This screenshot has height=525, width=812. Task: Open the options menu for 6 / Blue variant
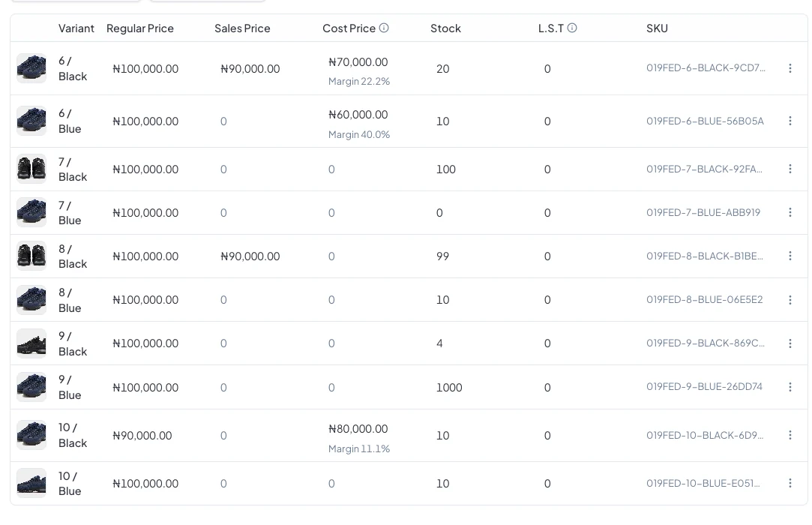[790, 121]
